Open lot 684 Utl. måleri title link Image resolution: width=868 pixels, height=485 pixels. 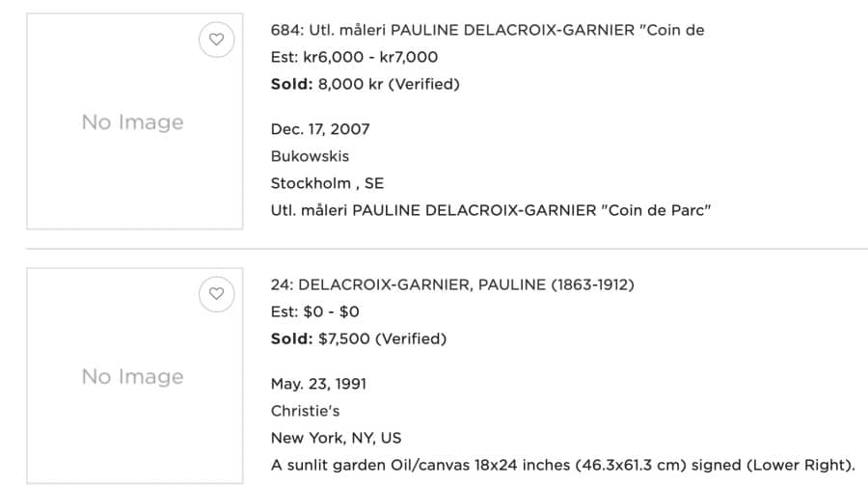tap(487, 30)
